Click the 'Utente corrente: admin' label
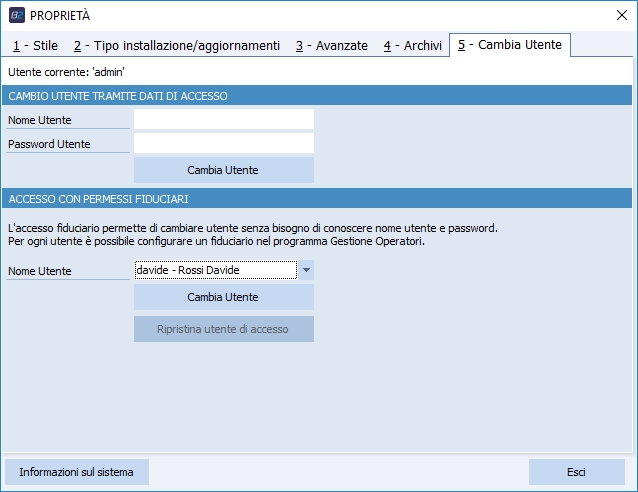 click(66, 73)
